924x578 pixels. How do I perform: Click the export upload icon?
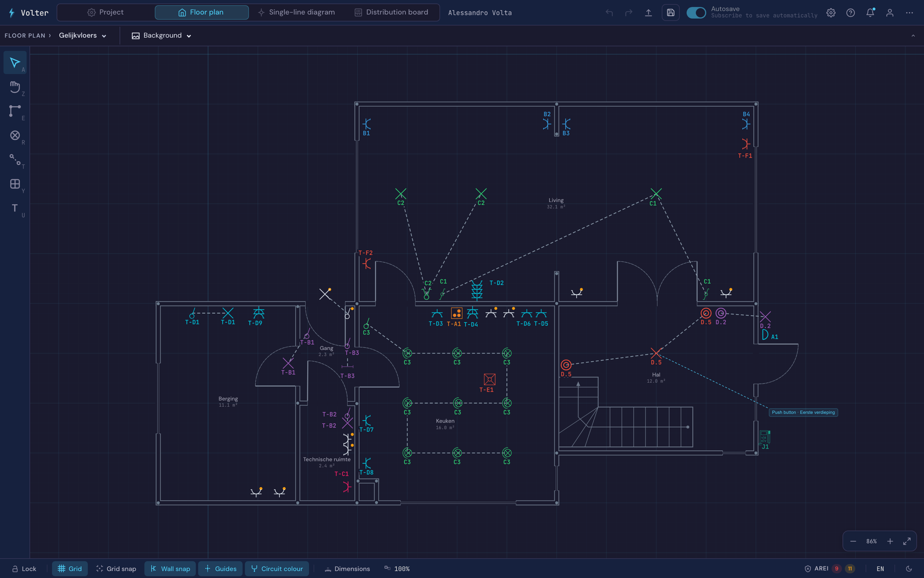coord(648,13)
